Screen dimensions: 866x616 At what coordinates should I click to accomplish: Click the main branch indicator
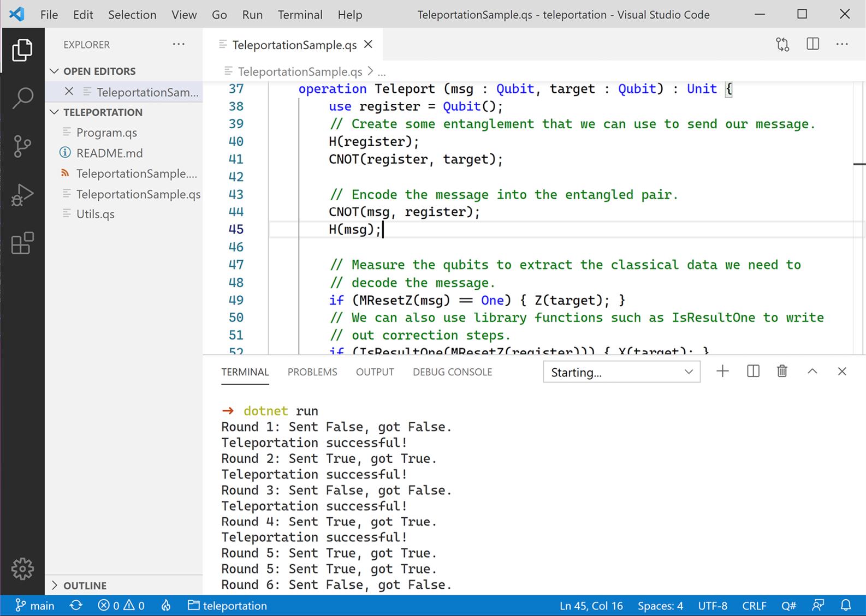pyautogui.click(x=35, y=606)
